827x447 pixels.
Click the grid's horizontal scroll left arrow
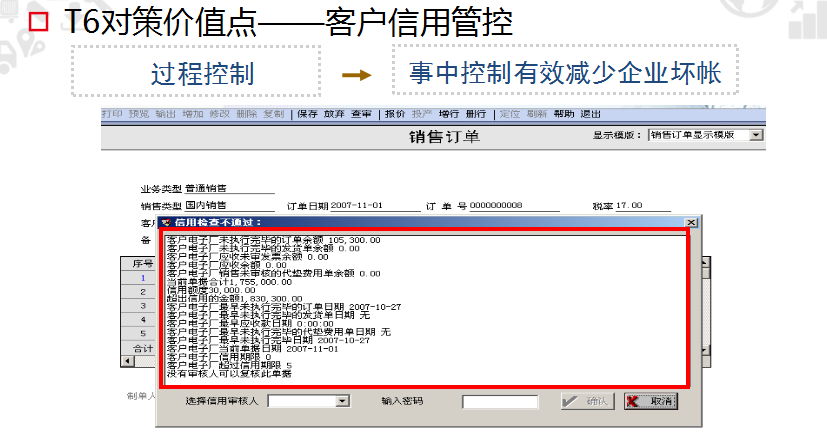click(128, 361)
